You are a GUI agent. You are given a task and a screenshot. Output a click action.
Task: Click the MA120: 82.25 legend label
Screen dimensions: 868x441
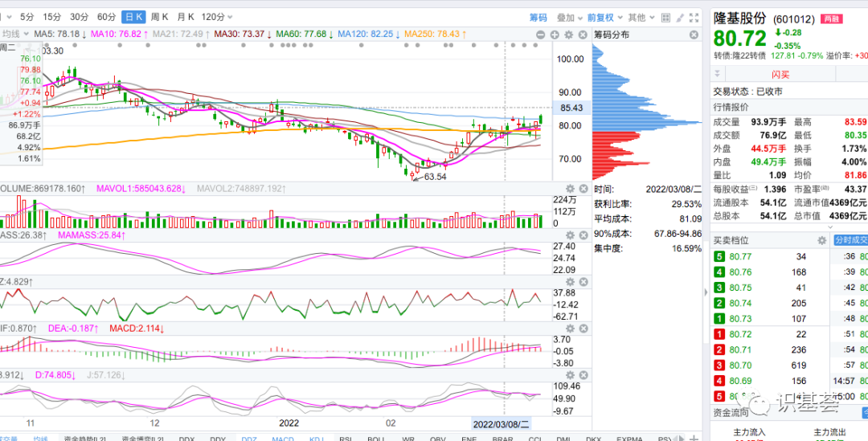[x=369, y=35]
